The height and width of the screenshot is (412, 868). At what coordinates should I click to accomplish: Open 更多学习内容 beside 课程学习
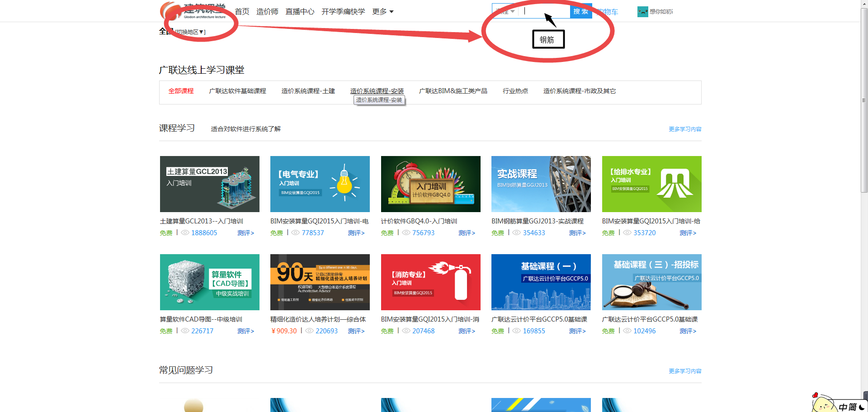(x=685, y=129)
